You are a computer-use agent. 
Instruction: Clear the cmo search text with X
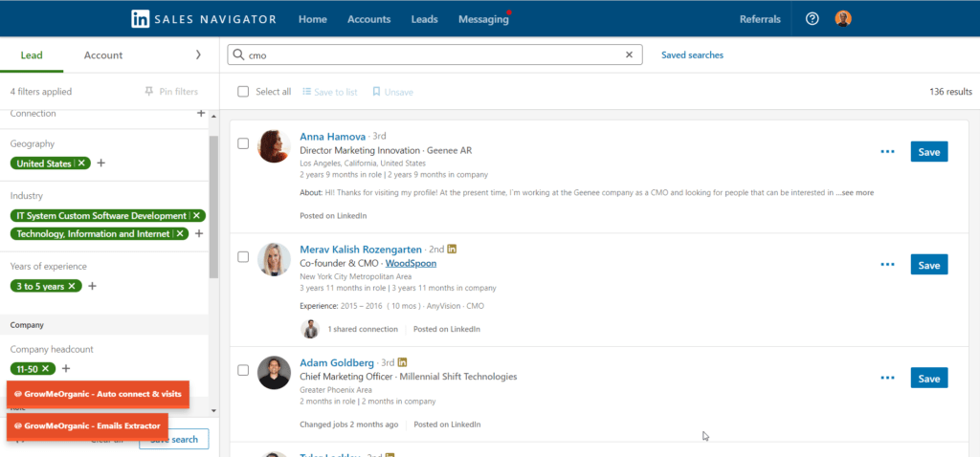(x=630, y=54)
